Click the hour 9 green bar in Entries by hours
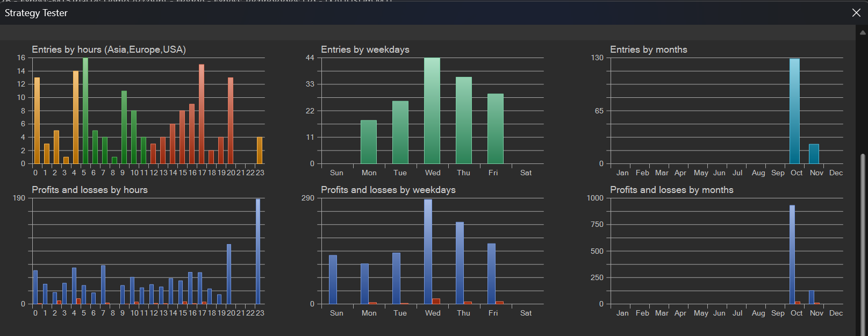The width and height of the screenshot is (868, 336). click(x=124, y=127)
